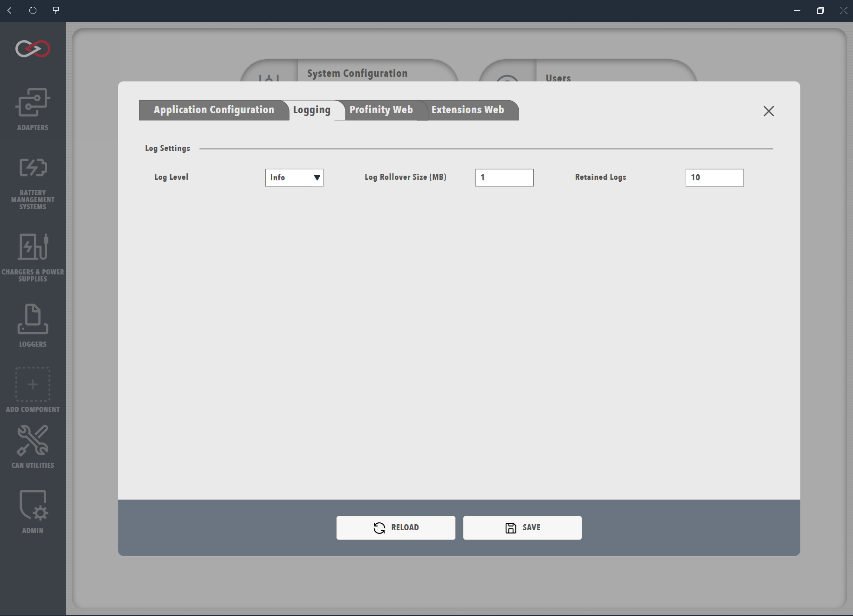Restore down the application window
Screen dimensions: 853x616
tap(820, 10)
